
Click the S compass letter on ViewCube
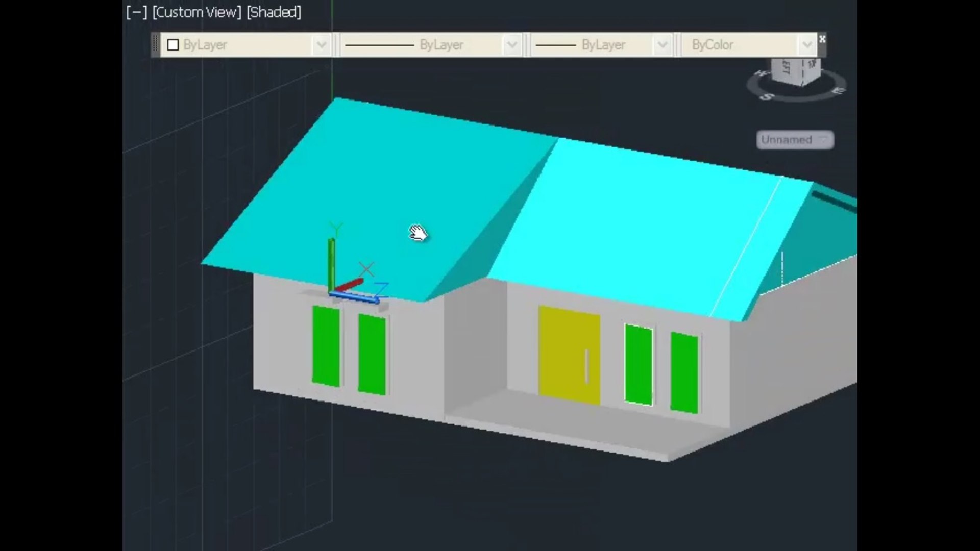click(766, 96)
